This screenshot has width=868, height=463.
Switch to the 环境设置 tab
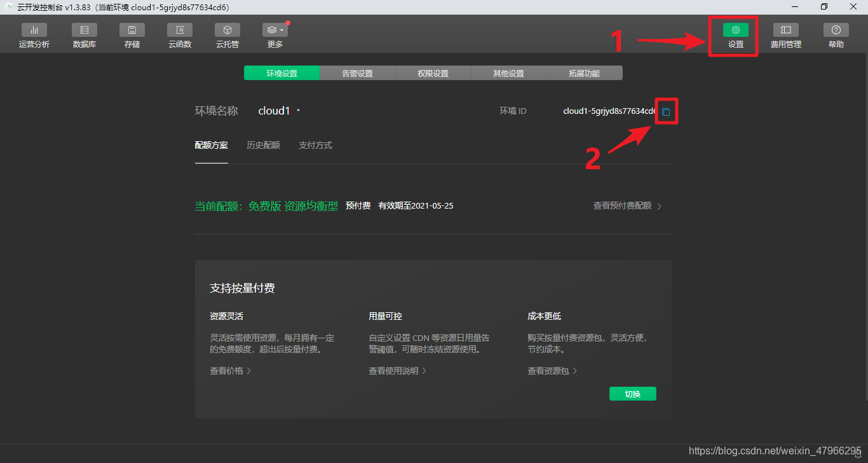tap(281, 73)
